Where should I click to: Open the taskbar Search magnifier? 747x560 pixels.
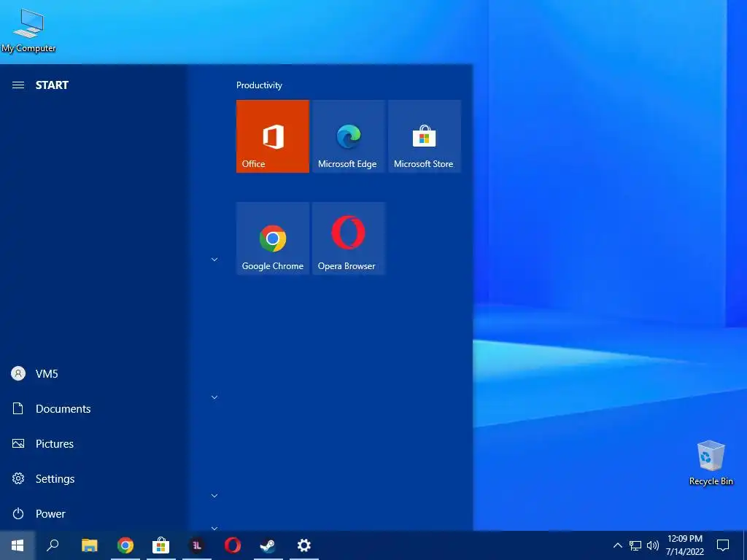click(53, 545)
